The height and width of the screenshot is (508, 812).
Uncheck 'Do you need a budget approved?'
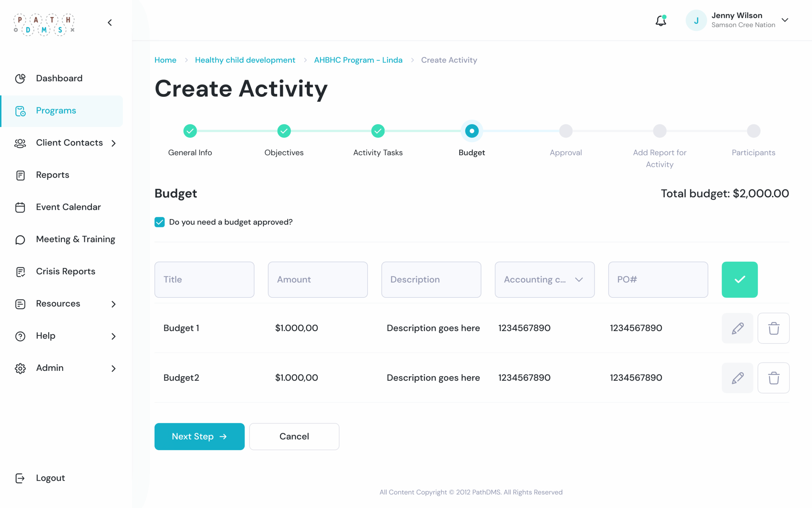pos(159,222)
